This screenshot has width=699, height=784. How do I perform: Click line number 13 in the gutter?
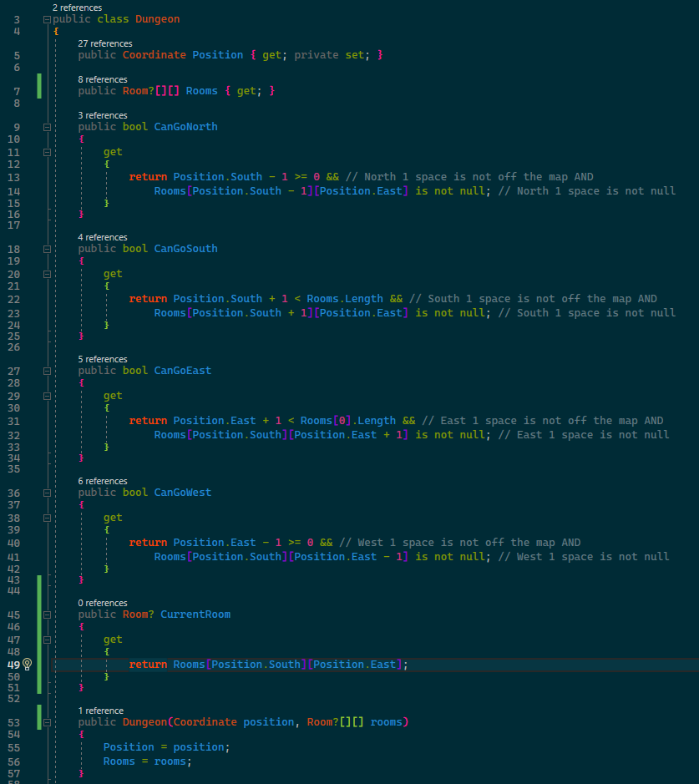[x=13, y=178]
